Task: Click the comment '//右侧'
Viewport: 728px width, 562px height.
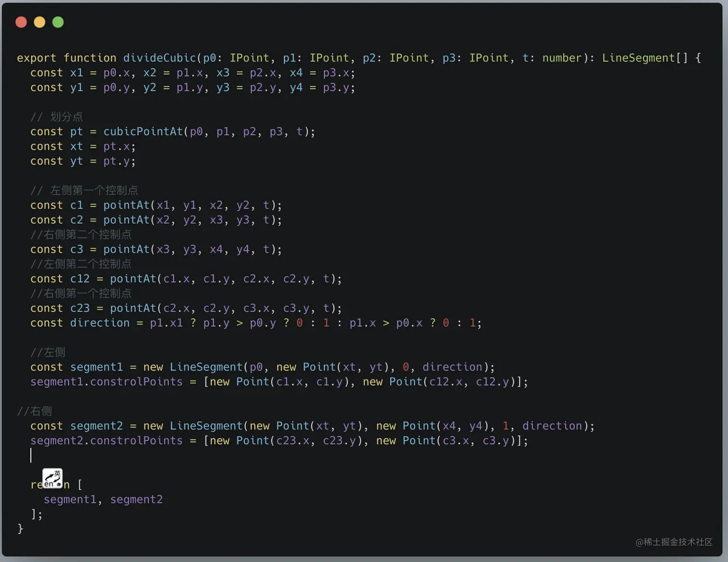Action: tap(34, 411)
